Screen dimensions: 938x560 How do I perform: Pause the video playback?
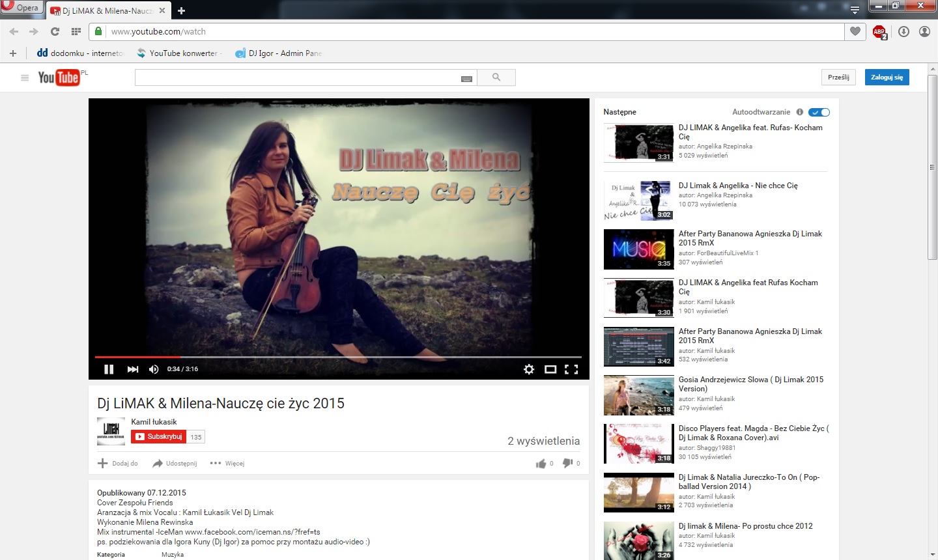[x=109, y=369]
